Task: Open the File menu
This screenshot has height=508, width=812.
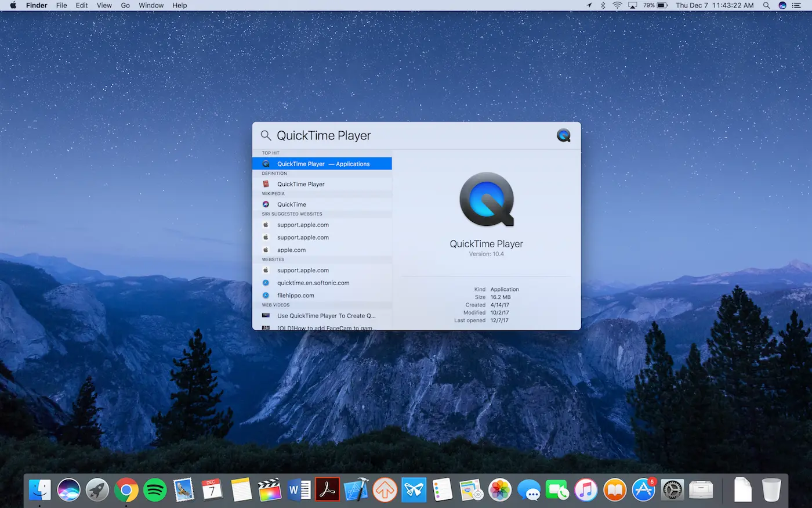Action: (61, 5)
